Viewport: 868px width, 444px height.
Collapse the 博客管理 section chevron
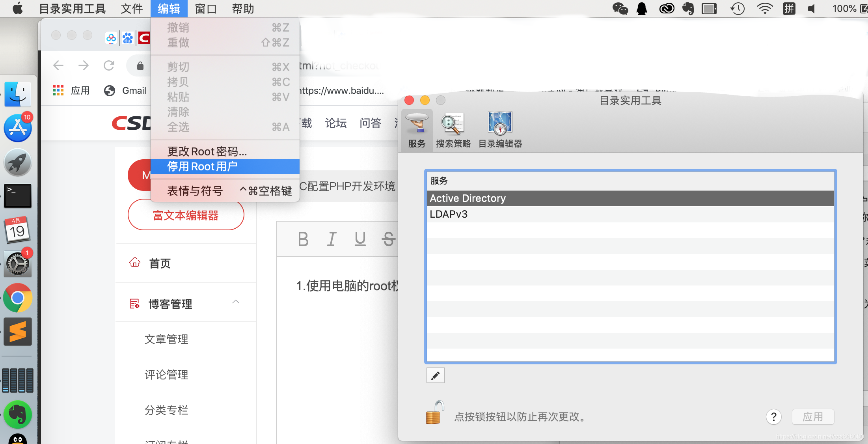pos(236,302)
